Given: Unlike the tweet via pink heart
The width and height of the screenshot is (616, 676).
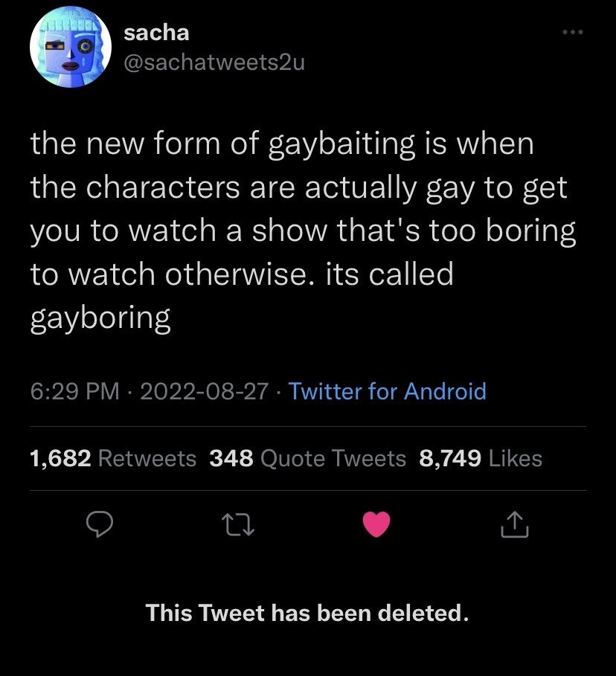Looking at the screenshot, I should tap(375, 526).
